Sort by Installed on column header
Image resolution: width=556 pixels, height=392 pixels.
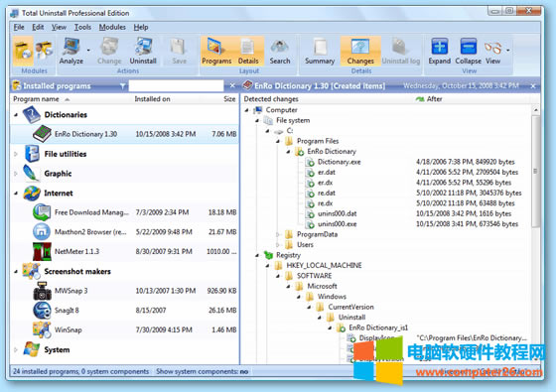click(152, 99)
